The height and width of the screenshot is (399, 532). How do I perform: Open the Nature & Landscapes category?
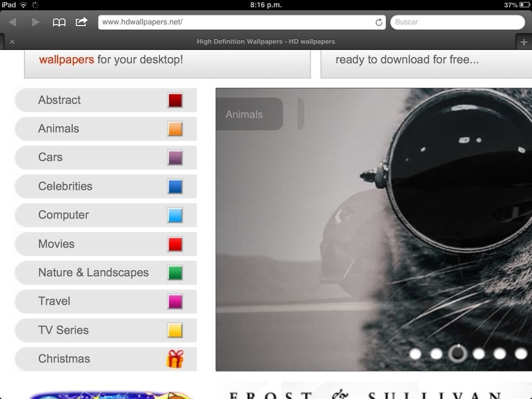93,273
